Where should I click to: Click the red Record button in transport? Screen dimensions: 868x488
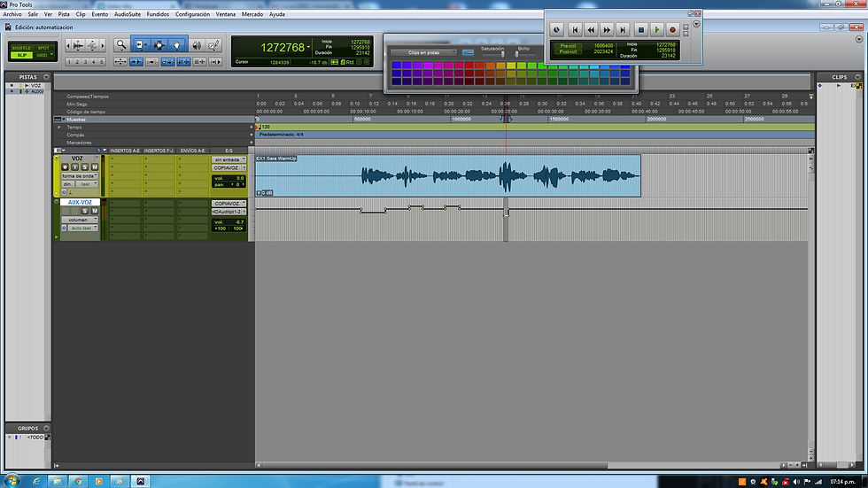[x=672, y=30]
